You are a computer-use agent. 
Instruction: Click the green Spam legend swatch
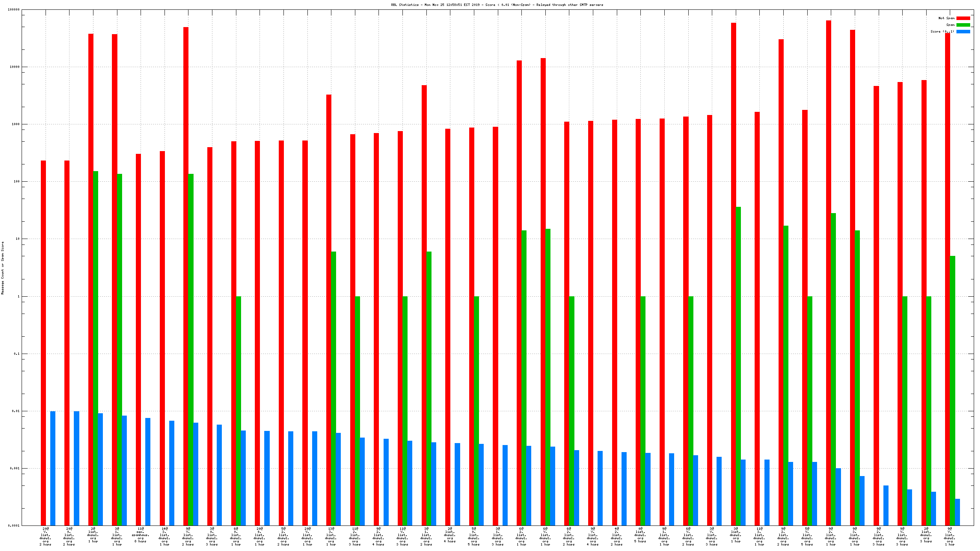pyautogui.click(x=963, y=25)
